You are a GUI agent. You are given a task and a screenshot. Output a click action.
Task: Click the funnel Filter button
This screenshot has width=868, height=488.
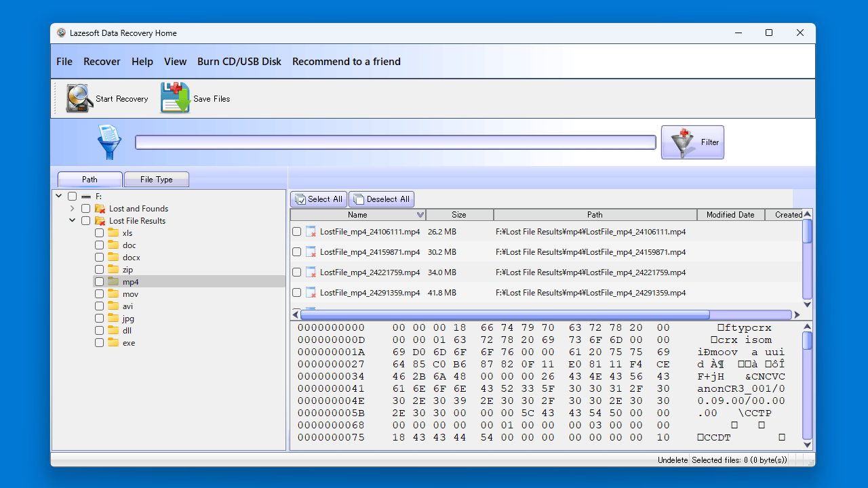click(x=692, y=142)
